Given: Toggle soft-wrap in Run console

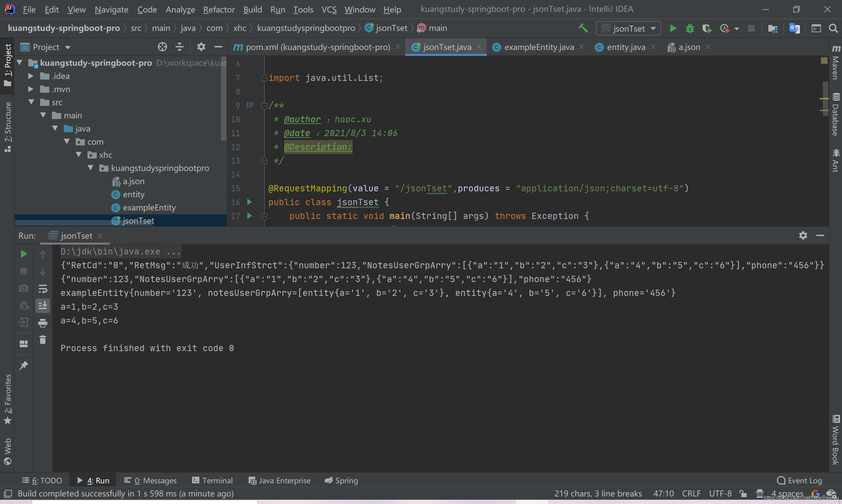Looking at the screenshot, I should click(x=43, y=289).
